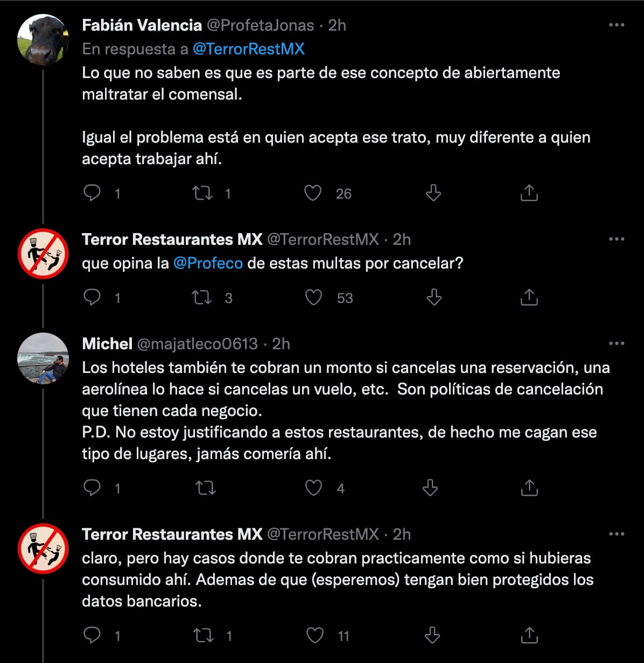
Task: Like Fabián Valencia's reply tweet
Action: pyautogui.click(x=313, y=192)
